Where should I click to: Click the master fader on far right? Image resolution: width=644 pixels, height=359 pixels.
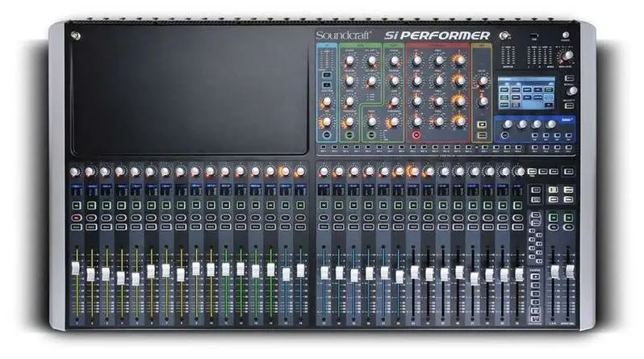[569, 272]
